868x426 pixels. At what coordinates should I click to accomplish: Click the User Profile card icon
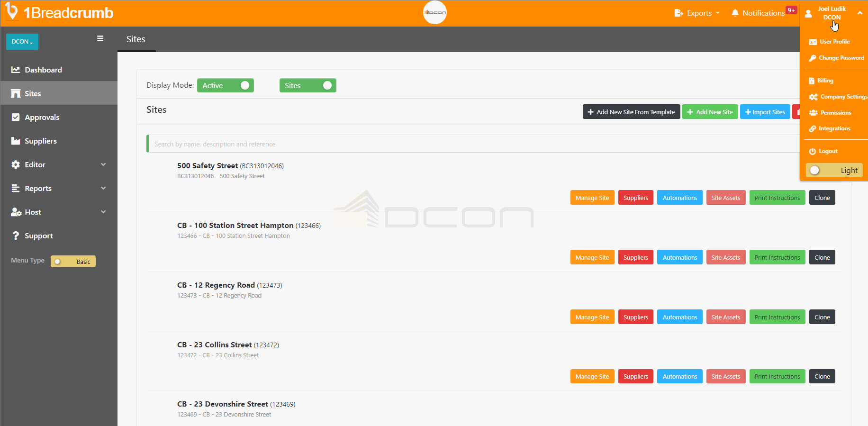point(813,42)
